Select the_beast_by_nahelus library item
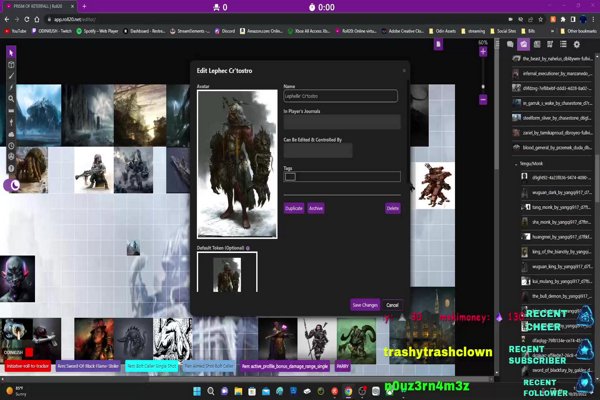 (x=552, y=59)
